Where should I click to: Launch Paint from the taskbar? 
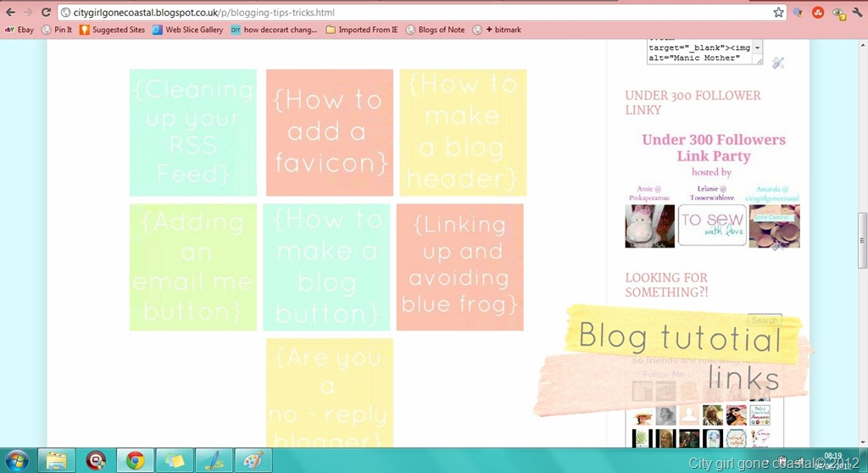(253, 461)
